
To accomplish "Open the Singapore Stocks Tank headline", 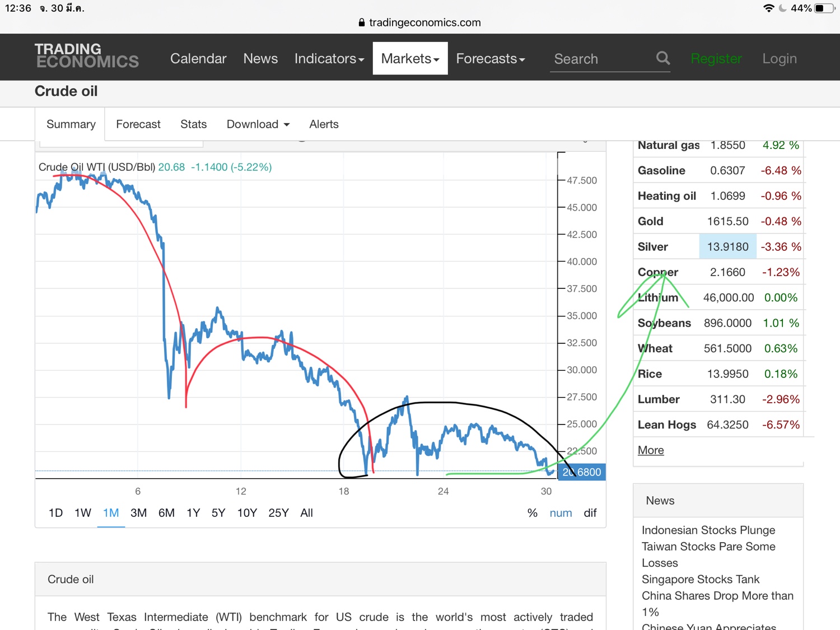I will 701,580.
